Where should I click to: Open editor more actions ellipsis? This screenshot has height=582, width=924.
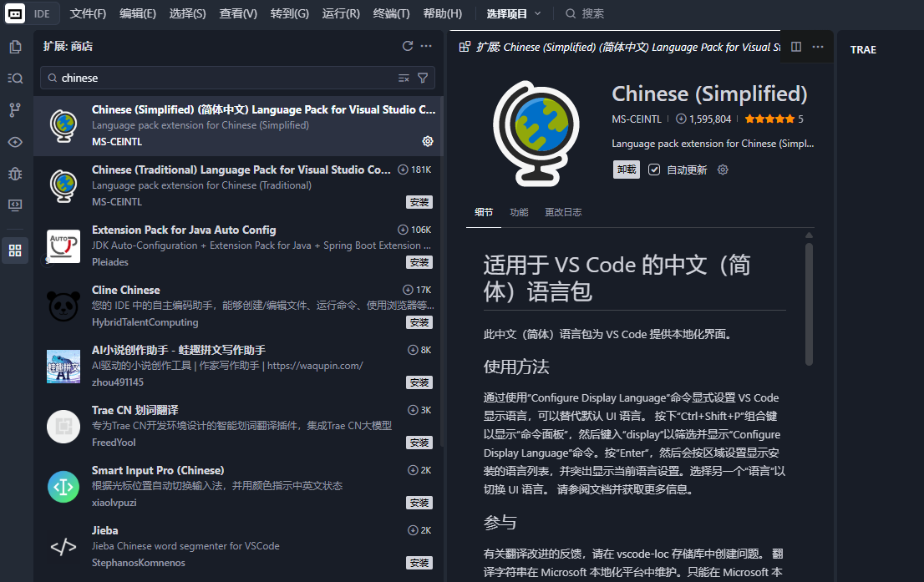[818, 47]
